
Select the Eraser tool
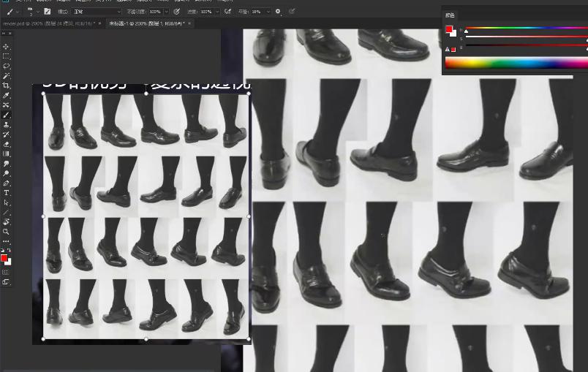(6, 144)
